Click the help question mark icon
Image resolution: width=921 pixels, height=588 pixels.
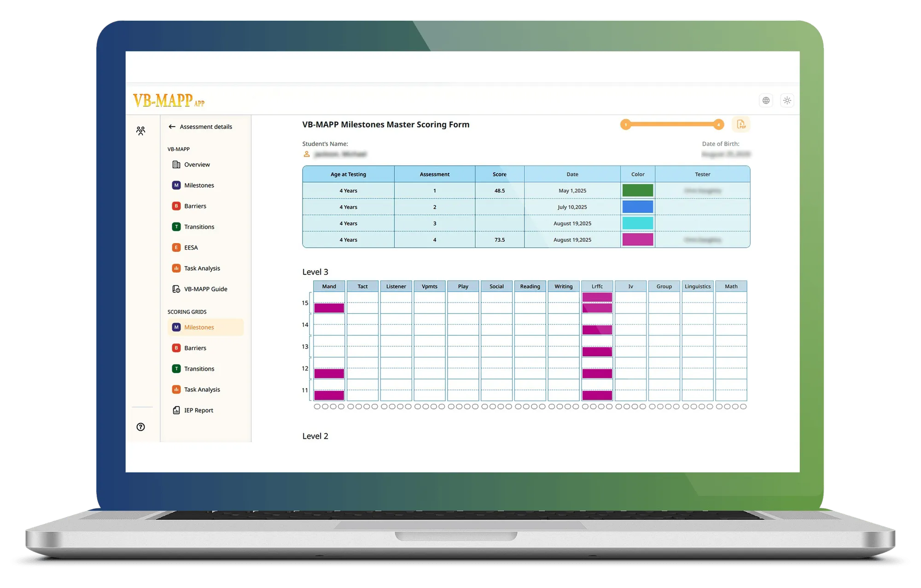click(140, 427)
